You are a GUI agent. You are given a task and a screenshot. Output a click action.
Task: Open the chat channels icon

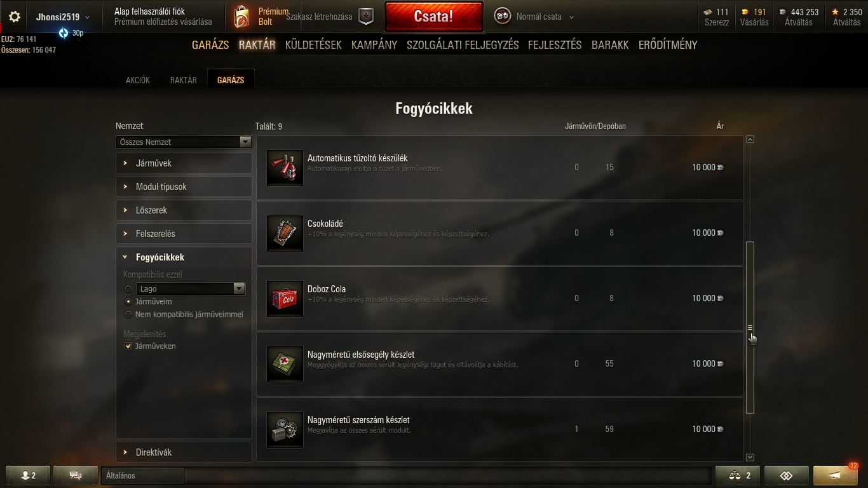(76, 475)
